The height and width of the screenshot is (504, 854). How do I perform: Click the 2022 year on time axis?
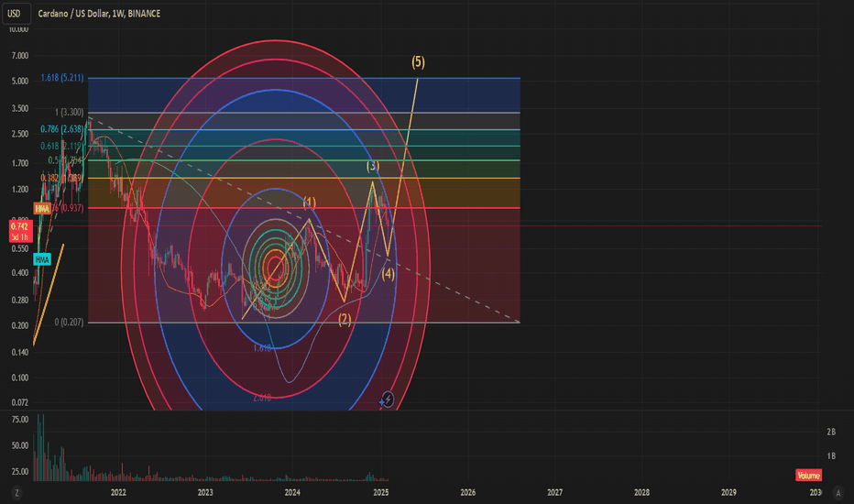pos(118,493)
